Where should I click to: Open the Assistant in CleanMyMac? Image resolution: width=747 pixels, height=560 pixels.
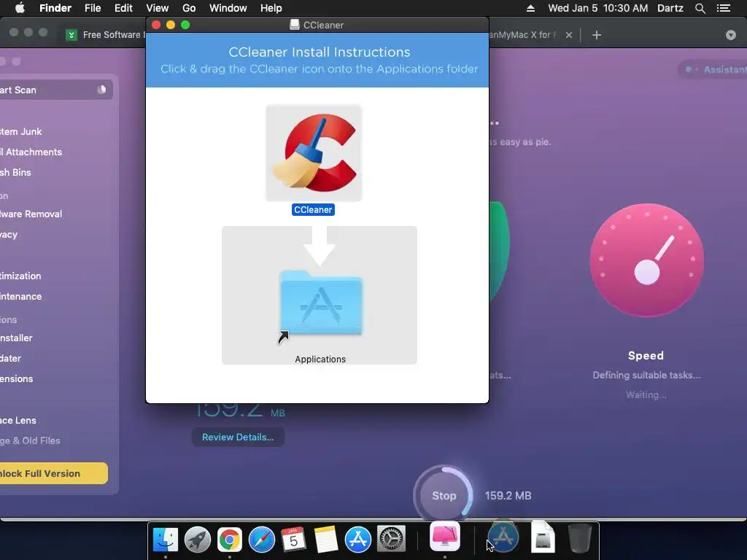point(713,69)
